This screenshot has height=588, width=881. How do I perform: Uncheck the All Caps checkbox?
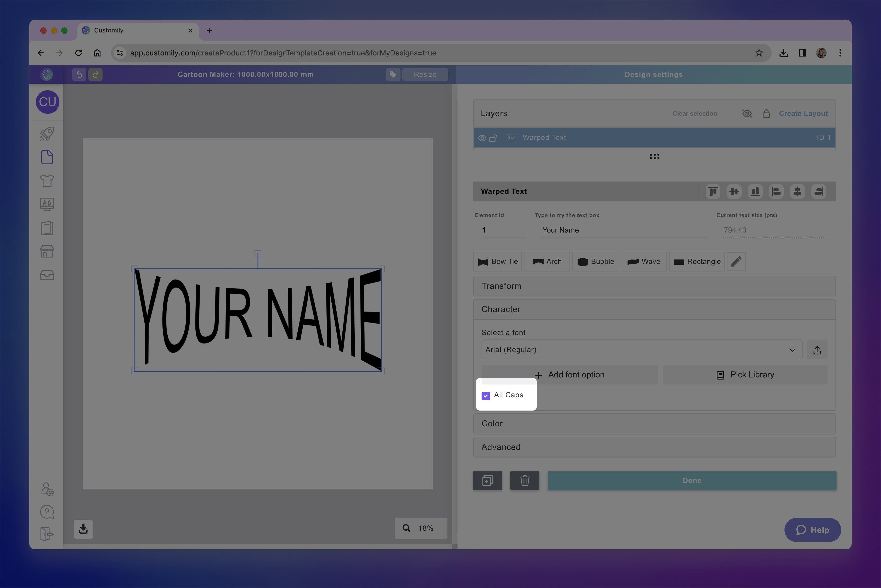(486, 396)
